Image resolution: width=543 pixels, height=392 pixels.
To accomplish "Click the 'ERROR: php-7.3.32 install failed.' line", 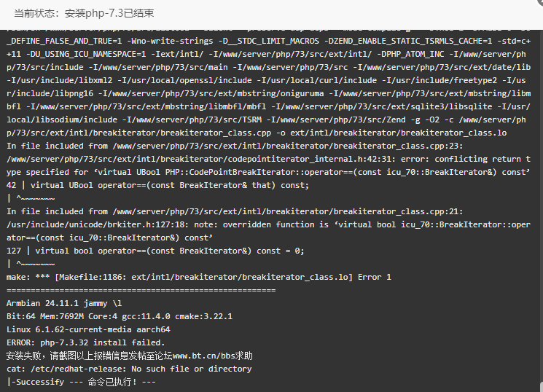I will [x=85, y=343].
